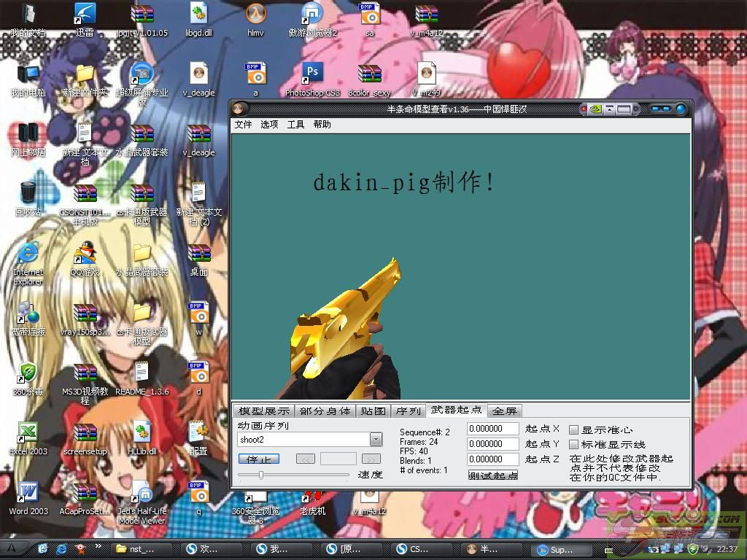Screen dimensions: 747x560
Task: Select the 桌面 archive icon
Action: coord(198,259)
